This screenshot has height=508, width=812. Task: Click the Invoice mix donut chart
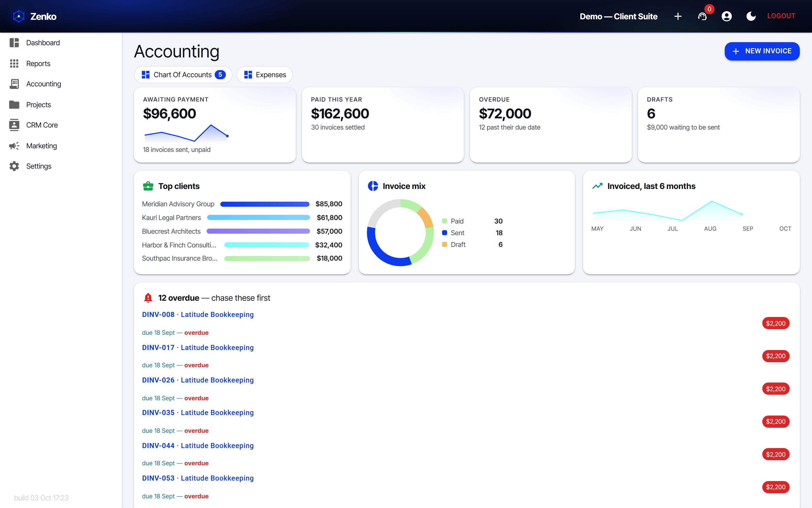pyautogui.click(x=400, y=232)
